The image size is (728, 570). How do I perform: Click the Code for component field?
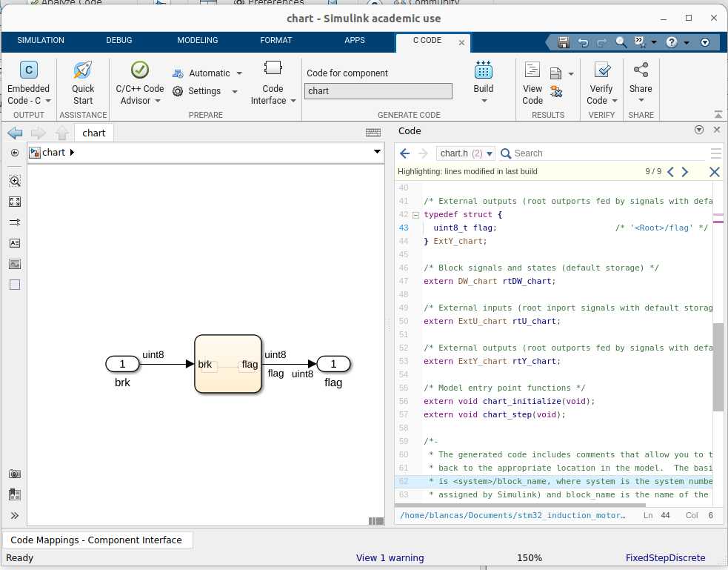(378, 91)
